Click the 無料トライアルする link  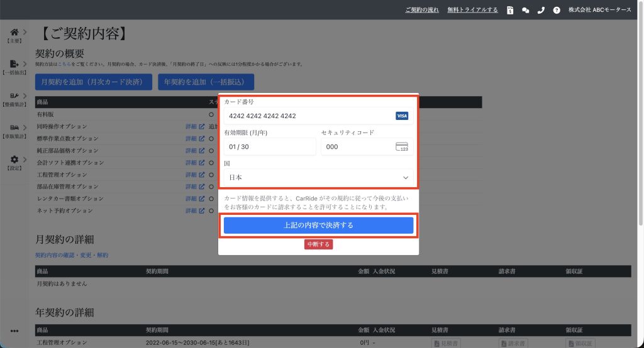point(472,10)
